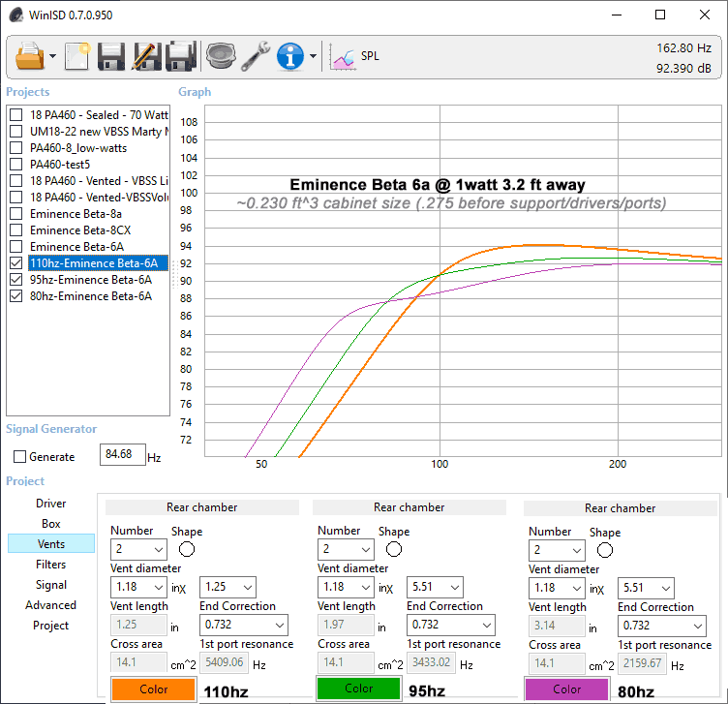Click the blue info icon

point(290,56)
